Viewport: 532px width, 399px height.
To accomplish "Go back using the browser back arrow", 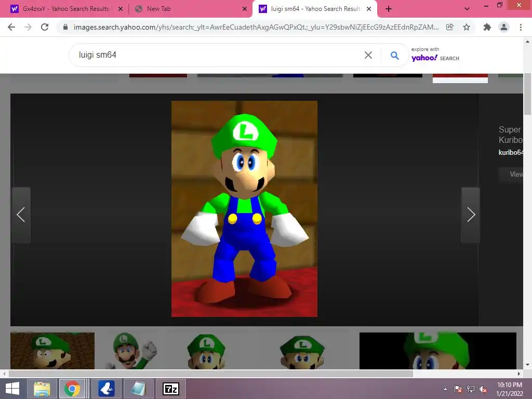I will click(11, 27).
